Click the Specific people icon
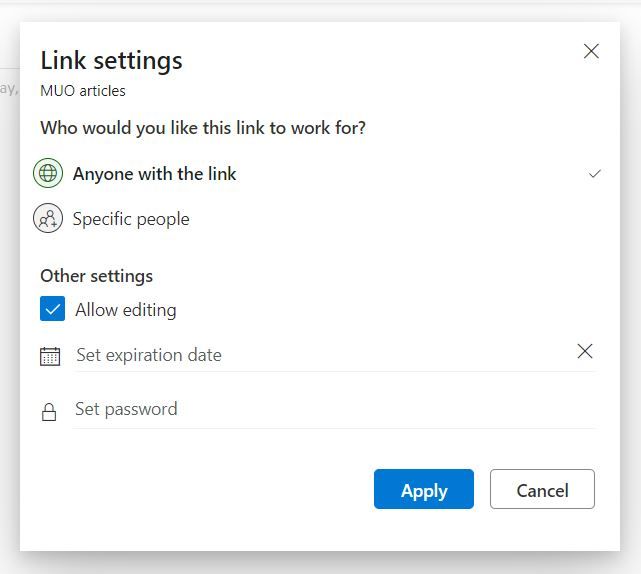The height and width of the screenshot is (574, 641). pyautogui.click(x=48, y=218)
